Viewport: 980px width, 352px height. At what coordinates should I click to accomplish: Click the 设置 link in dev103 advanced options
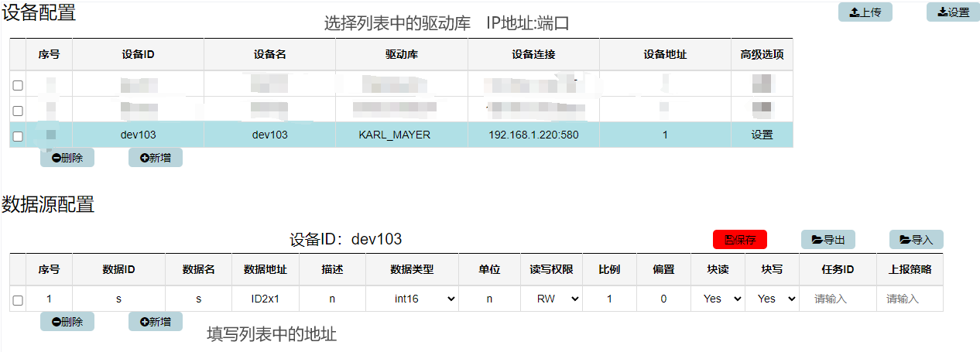(x=762, y=135)
